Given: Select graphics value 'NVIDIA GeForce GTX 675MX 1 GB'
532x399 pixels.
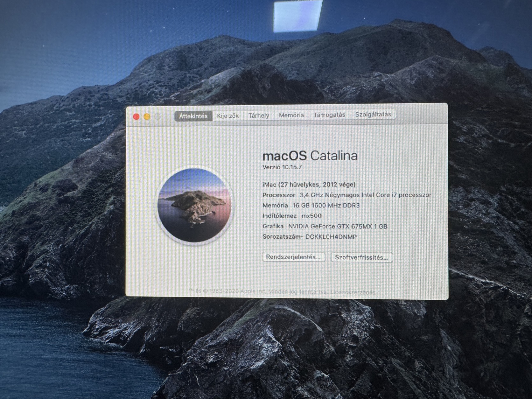Looking at the screenshot, I should [x=338, y=227].
